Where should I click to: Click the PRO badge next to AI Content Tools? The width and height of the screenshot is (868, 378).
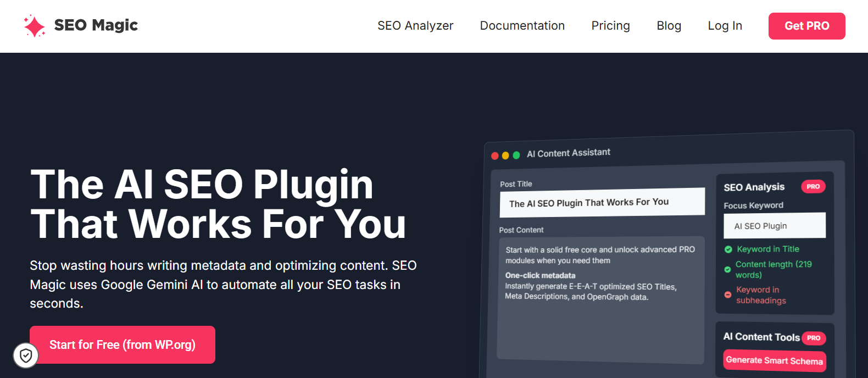[814, 338]
